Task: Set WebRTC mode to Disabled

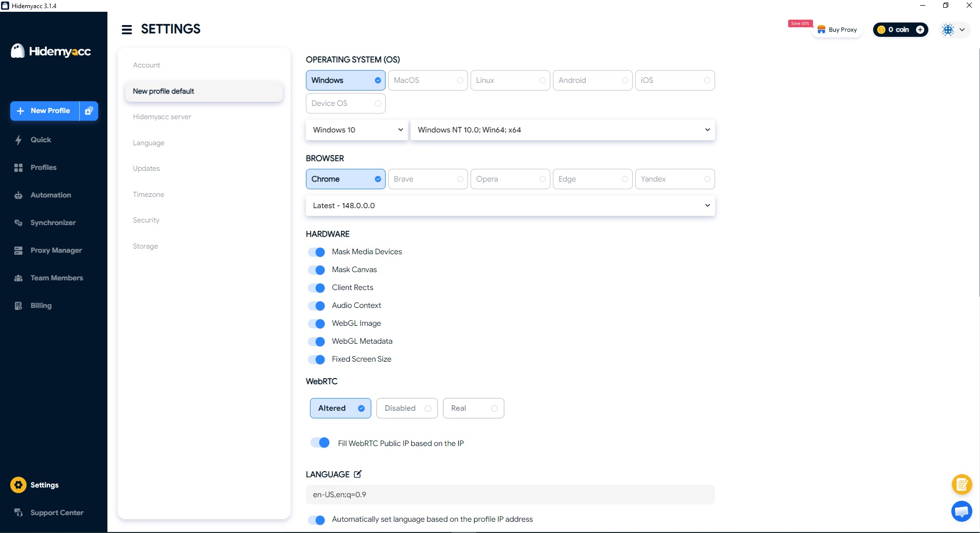Action: coord(407,408)
